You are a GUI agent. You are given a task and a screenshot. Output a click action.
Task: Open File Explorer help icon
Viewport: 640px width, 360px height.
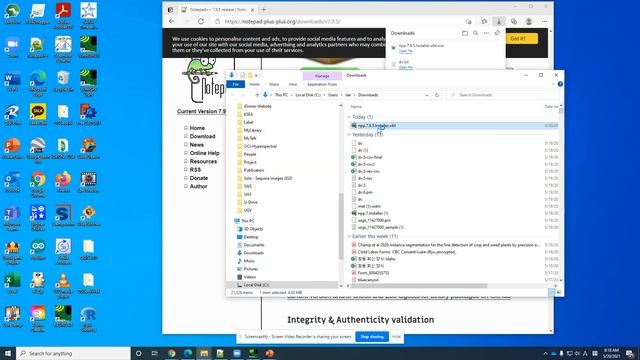coord(560,84)
